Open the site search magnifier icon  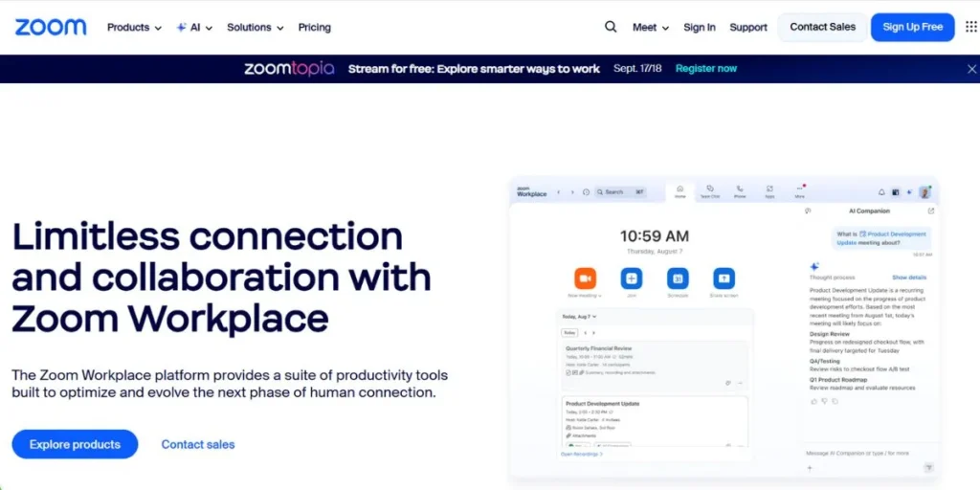[611, 27]
